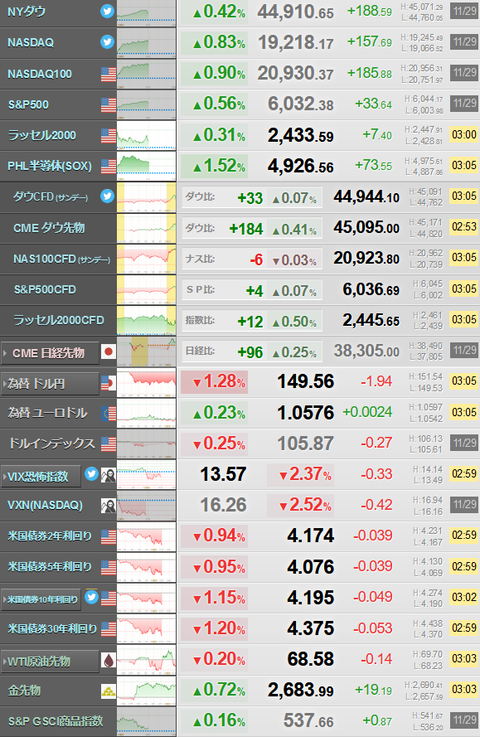Click the NASDAQ100 label
Image resolution: width=480 pixels, height=737 pixels.
coord(39,74)
